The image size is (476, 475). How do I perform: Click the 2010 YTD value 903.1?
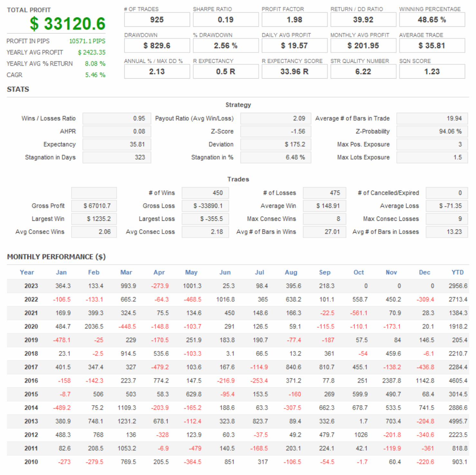click(460, 462)
